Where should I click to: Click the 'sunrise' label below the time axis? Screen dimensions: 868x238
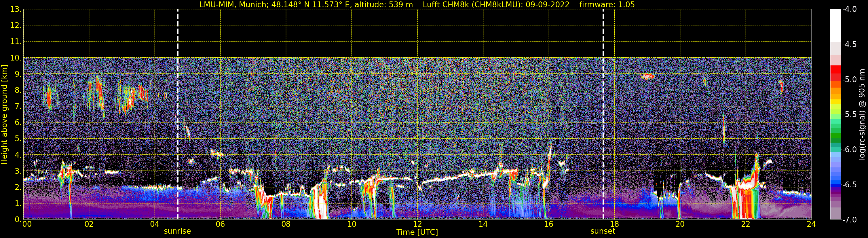[177, 231]
